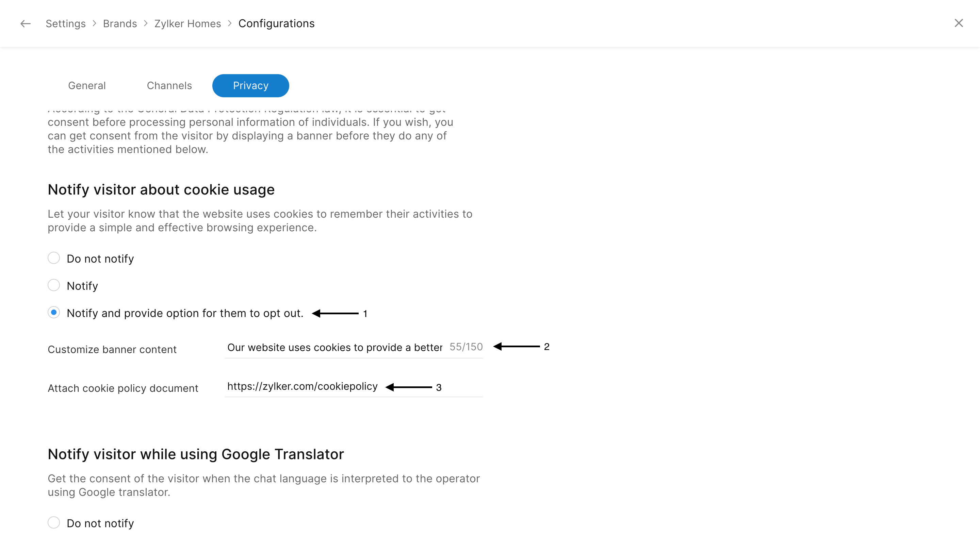Viewport: 980px width, 534px height.
Task: Choose the 'Notify' cookie radio option
Action: 54,285
